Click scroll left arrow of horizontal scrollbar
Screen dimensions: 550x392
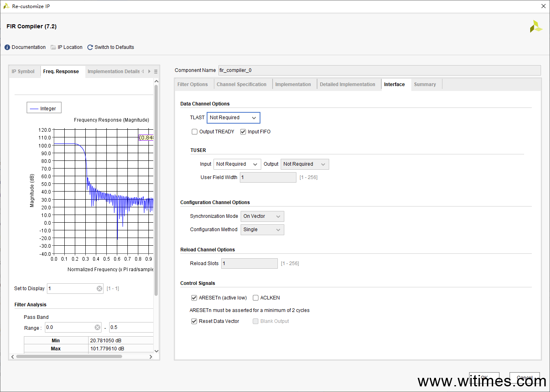[13, 357]
